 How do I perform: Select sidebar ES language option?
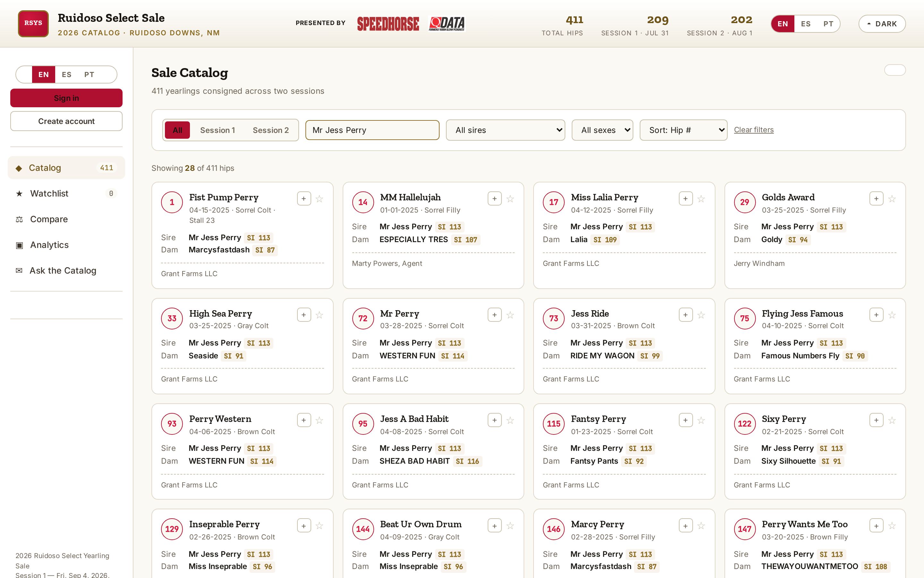[x=66, y=74]
